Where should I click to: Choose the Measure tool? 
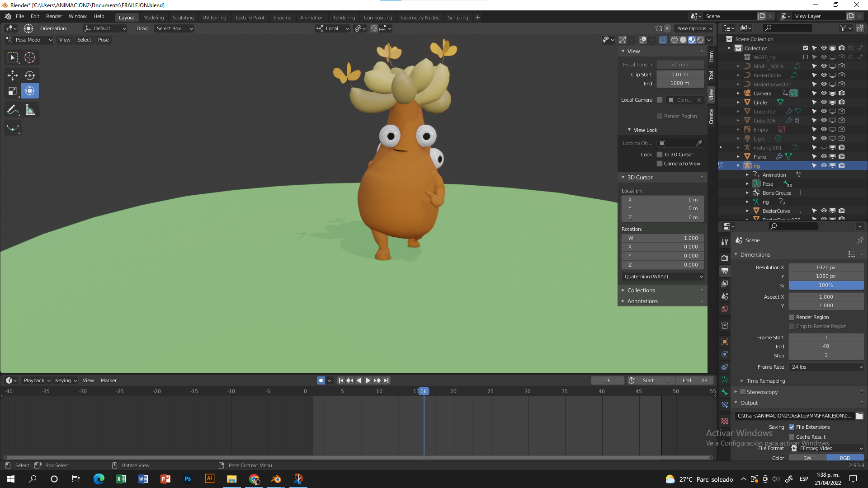(30, 110)
